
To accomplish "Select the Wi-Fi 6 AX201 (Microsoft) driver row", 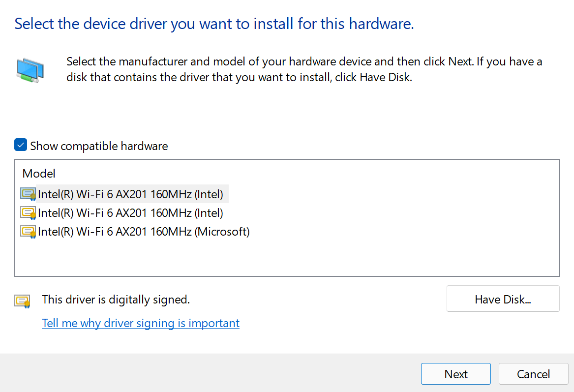I will [135, 231].
